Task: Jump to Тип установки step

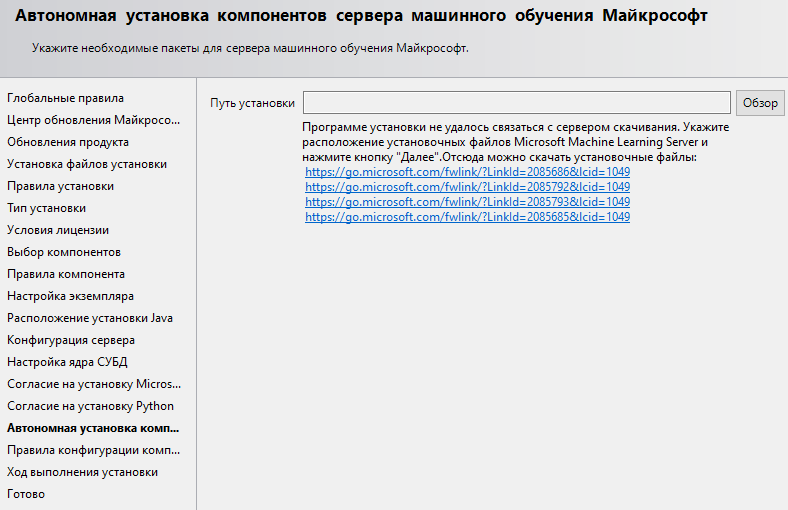Action: coord(46,208)
